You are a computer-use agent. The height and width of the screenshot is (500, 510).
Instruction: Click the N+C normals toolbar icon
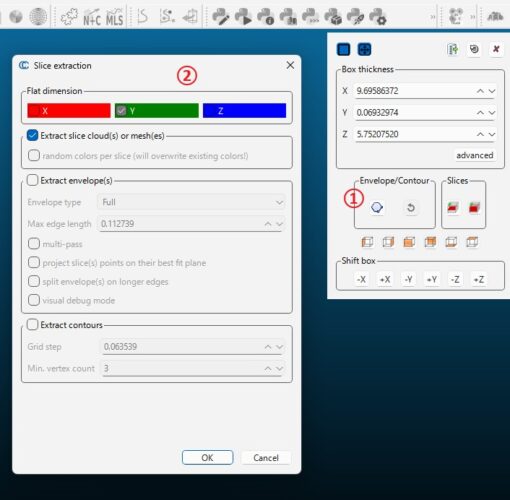(92, 17)
